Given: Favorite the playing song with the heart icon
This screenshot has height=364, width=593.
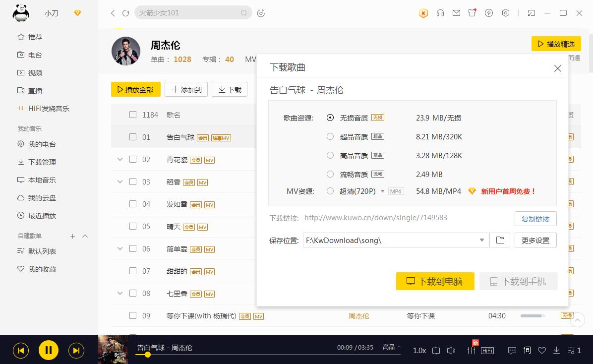Looking at the screenshot, I should click(542, 351).
